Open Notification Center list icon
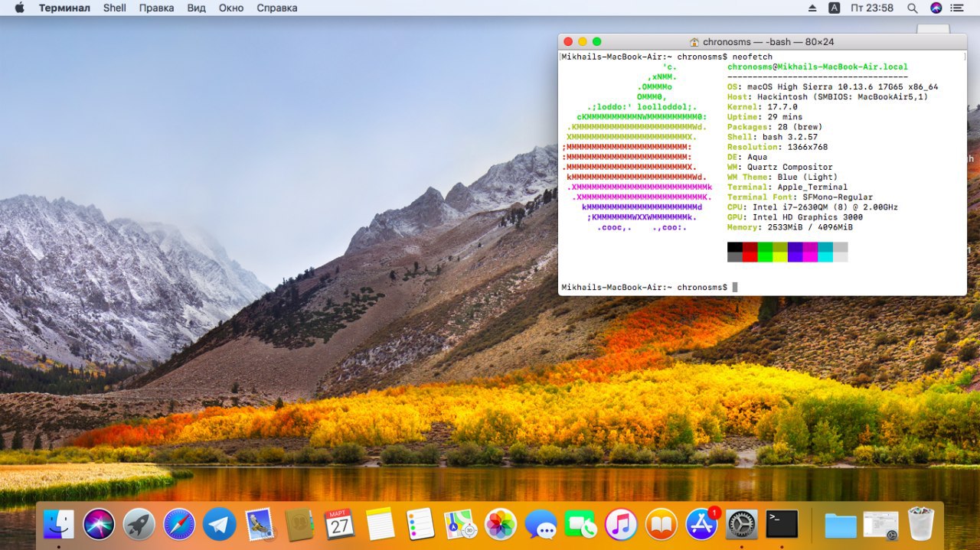Image resolution: width=980 pixels, height=550 pixels. pyautogui.click(x=958, y=8)
